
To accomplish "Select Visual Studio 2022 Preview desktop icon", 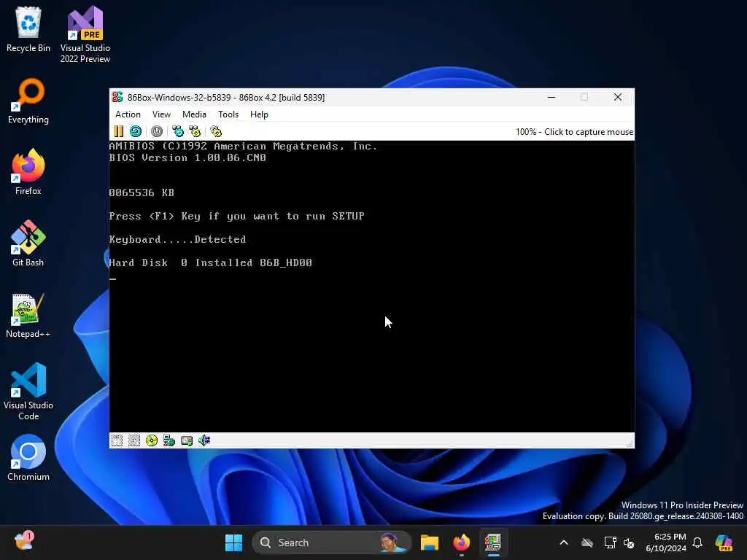I will coord(85,35).
